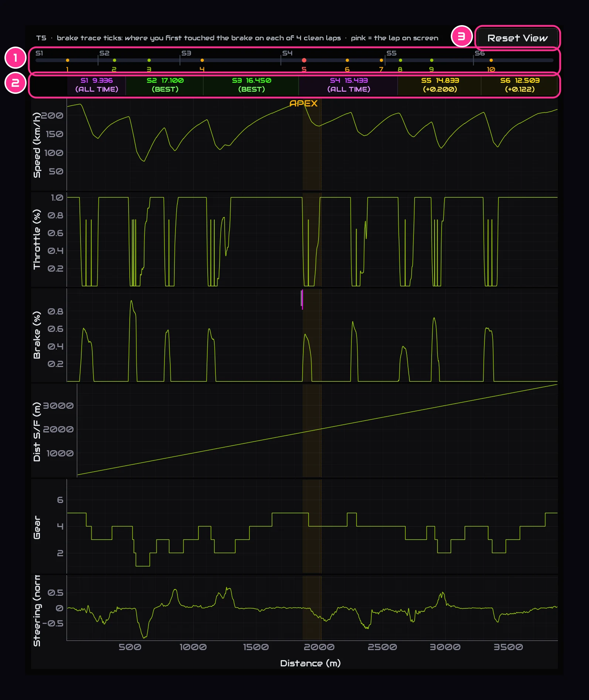This screenshot has width=589, height=700.
Task: Click the S4 label above the track strip
Action: pyautogui.click(x=287, y=53)
